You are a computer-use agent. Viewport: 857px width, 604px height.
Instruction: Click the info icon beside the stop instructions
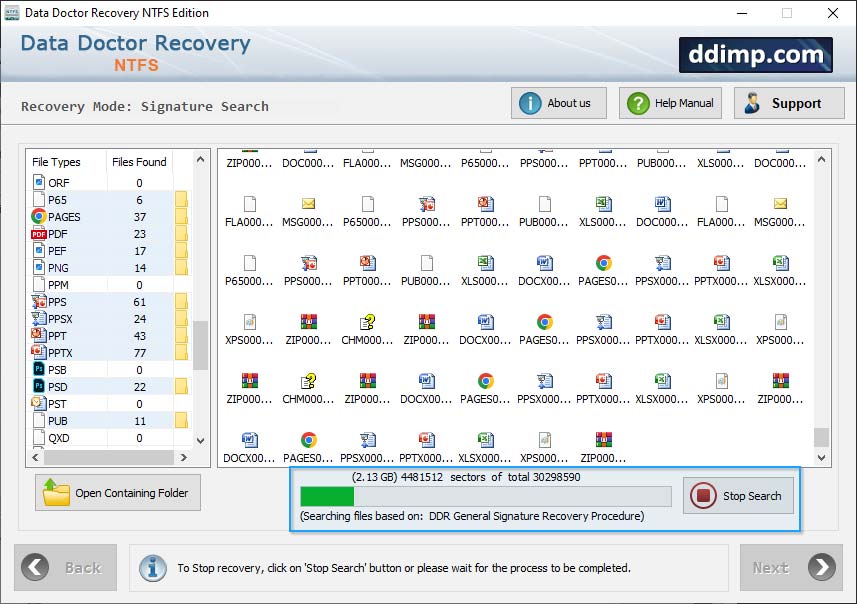(152, 567)
